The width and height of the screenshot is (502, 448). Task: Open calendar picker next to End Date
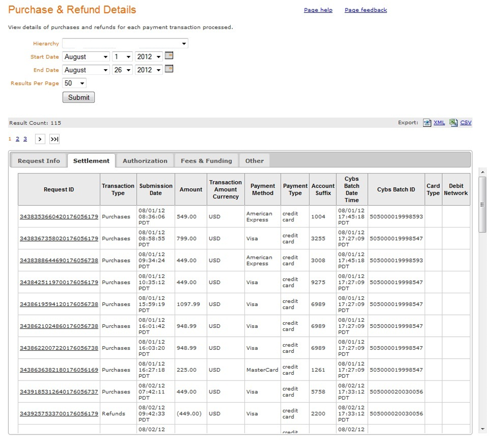(169, 69)
